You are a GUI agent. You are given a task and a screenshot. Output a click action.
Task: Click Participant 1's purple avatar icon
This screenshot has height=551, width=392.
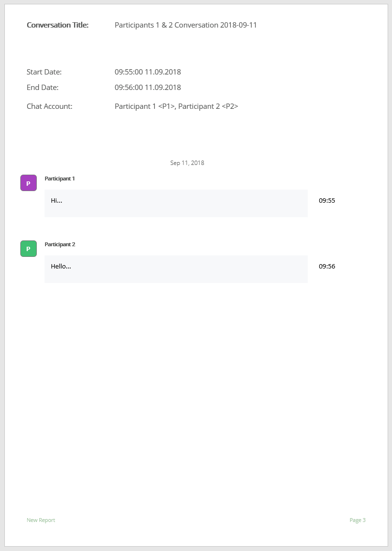click(29, 183)
